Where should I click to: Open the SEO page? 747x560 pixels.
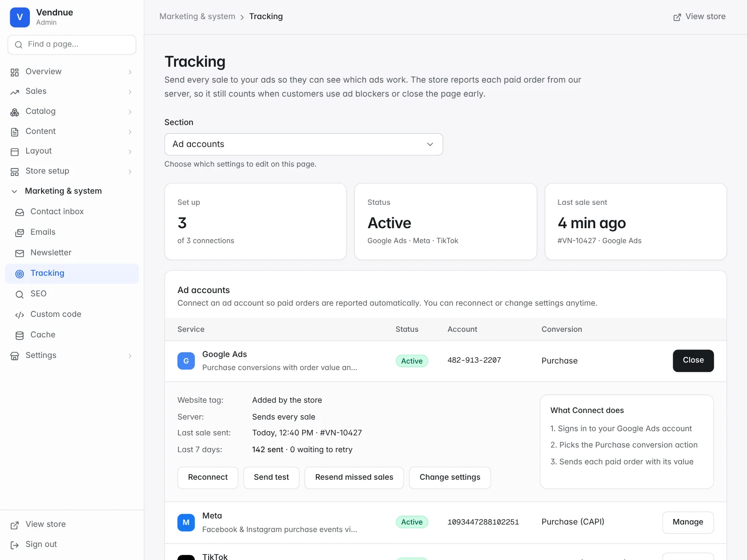point(72,294)
